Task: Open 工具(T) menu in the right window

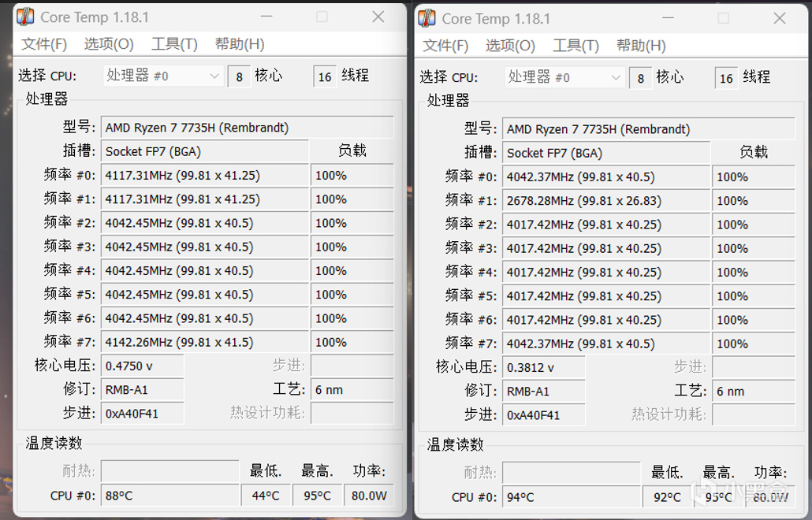Action: 575,46
